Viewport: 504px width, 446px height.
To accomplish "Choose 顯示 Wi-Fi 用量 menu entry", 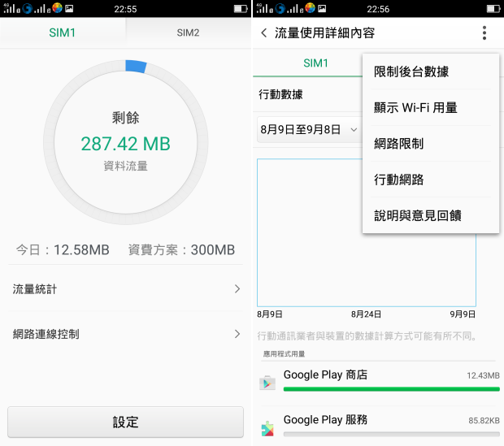I will (431, 108).
